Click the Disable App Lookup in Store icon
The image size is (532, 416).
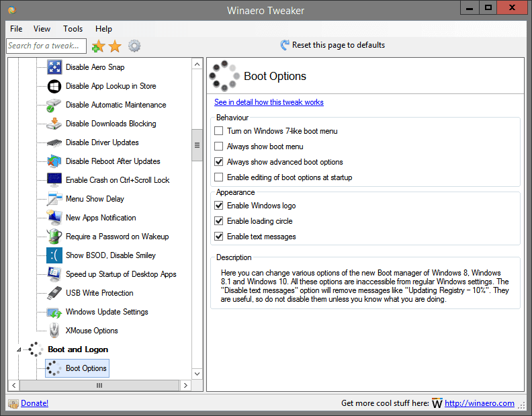54,86
